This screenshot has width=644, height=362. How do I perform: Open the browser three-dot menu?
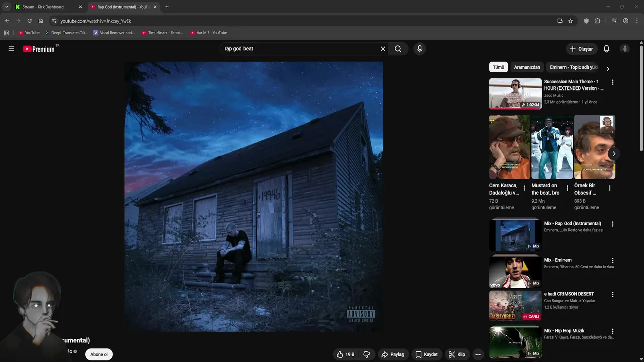coord(637,21)
